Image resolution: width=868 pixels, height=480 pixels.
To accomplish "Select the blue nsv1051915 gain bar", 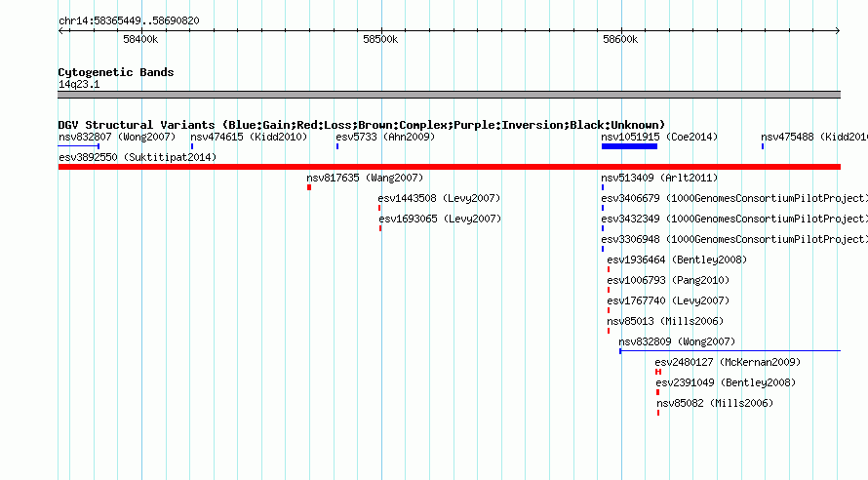I will click(629, 146).
